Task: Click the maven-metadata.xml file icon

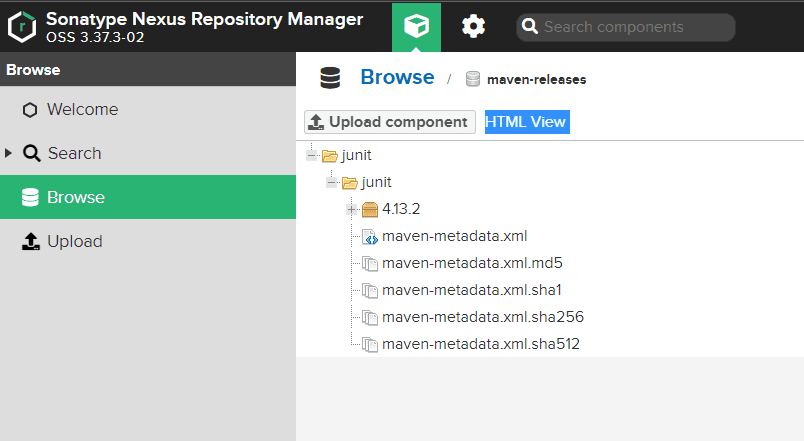Action: point(370,237)
